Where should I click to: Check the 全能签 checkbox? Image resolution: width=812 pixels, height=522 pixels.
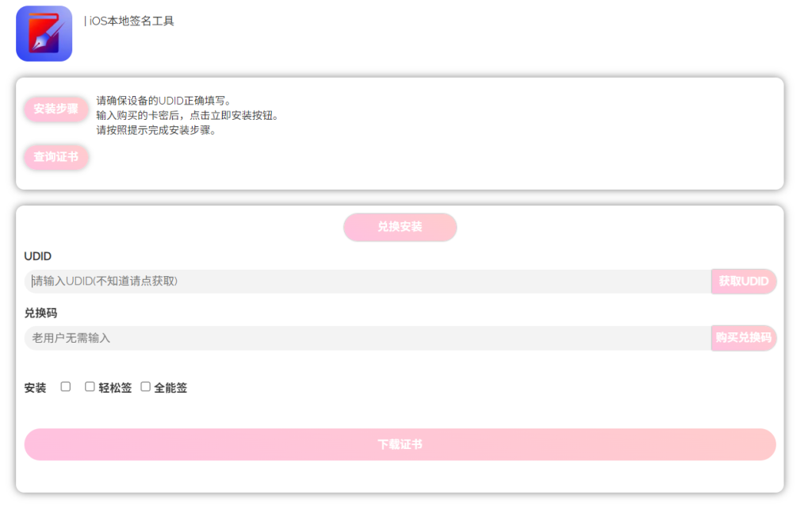(145, 386)
